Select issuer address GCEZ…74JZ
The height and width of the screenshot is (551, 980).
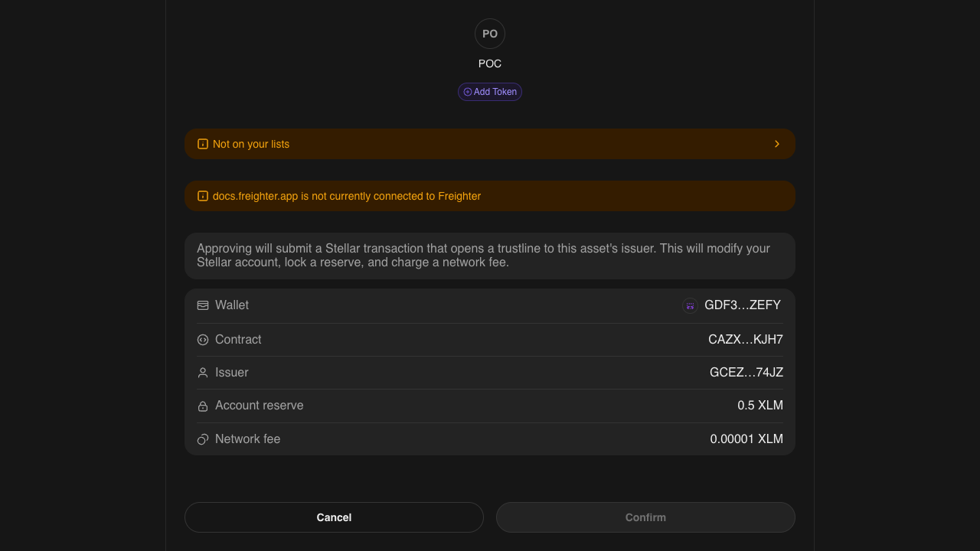coord(746,373)
